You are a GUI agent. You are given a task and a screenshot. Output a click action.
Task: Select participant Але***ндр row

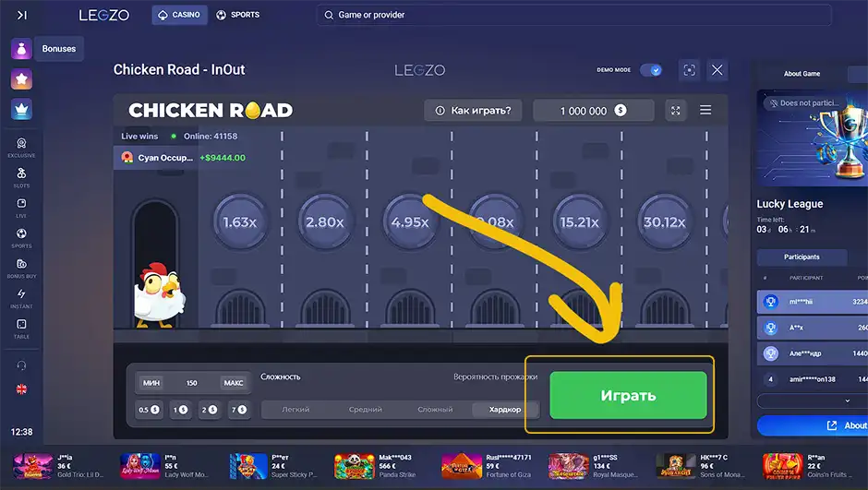pos(813,353)
